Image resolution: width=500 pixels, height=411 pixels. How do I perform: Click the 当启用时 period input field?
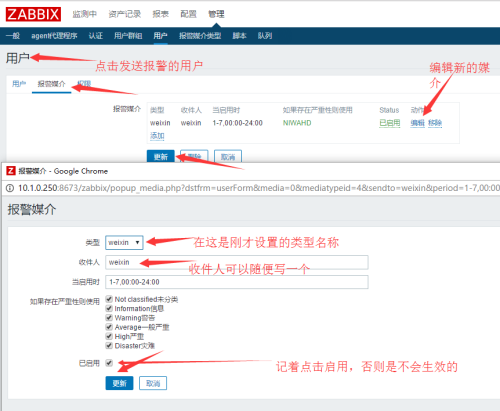(x=237, y=282)
